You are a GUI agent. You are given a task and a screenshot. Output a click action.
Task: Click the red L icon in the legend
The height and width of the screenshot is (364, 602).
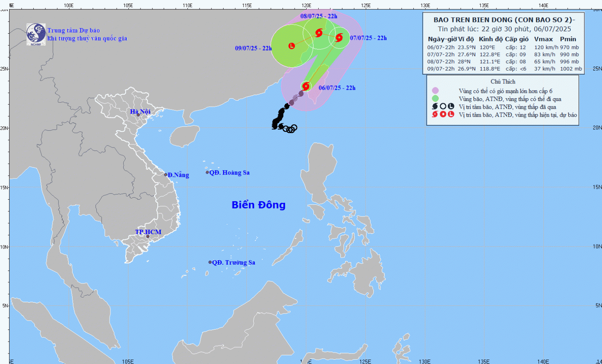(x=451, y=114)
